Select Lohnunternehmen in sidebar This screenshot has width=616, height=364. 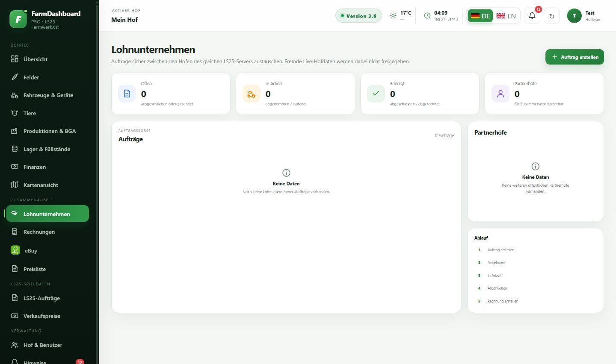(47, 214)
